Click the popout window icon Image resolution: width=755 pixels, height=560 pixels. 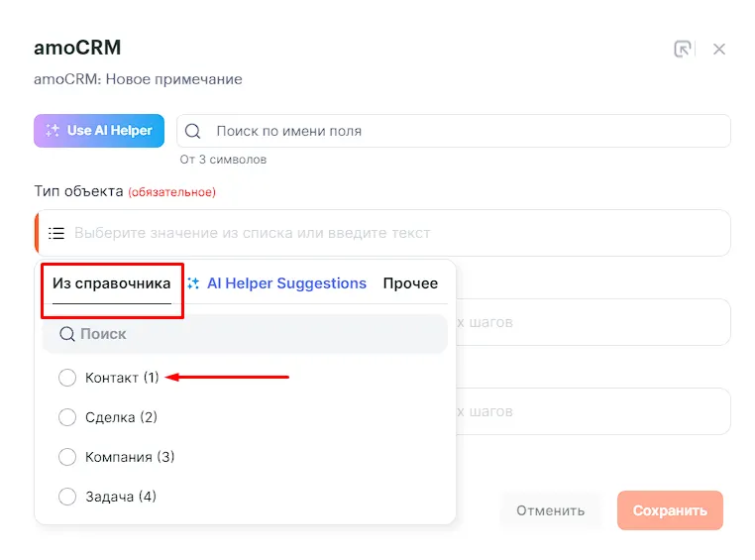(683, 50)
